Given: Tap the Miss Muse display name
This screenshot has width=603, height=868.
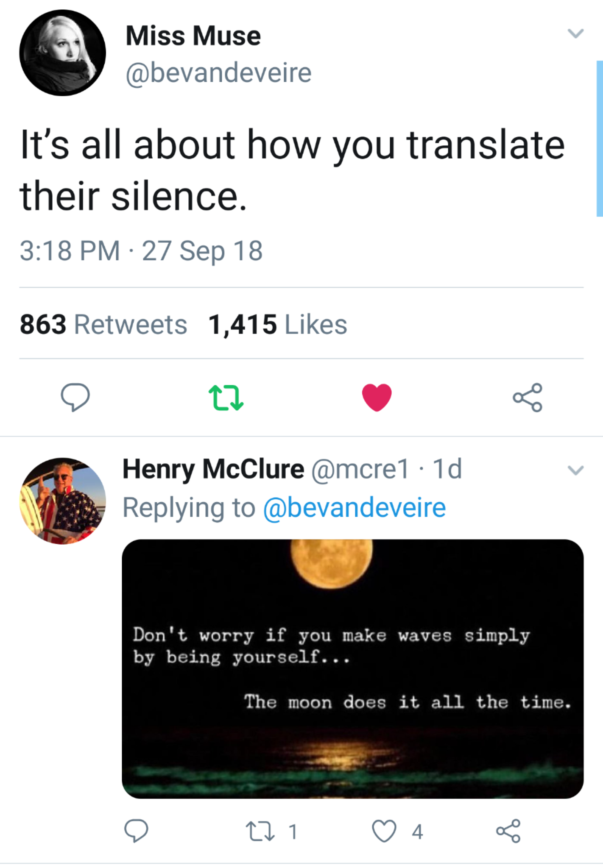Looking at the screenshot, I should [x=193, y=36].
